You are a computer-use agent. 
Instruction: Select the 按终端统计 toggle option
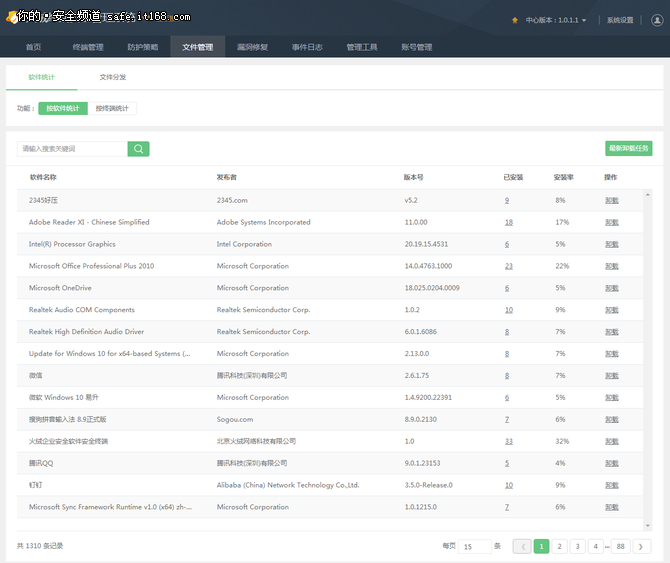pos(112,108)
